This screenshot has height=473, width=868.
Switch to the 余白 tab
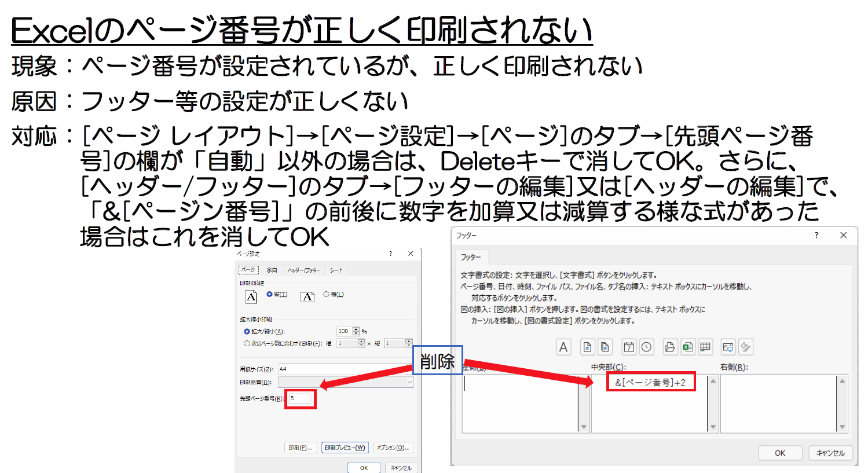272,270
